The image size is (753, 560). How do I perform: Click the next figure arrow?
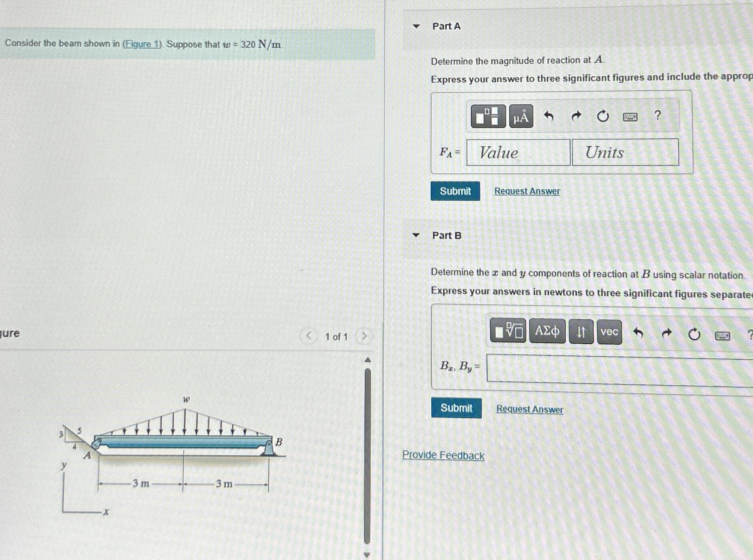[364, 336]
